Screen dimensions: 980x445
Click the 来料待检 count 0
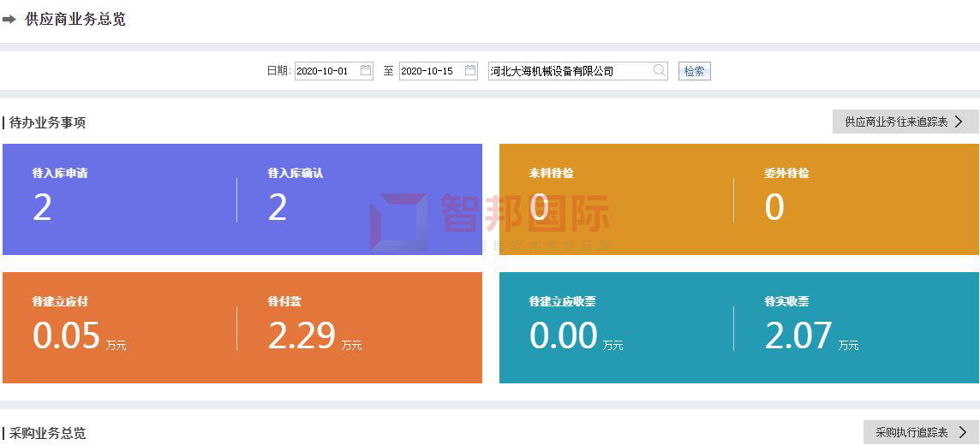coord(539,207)
